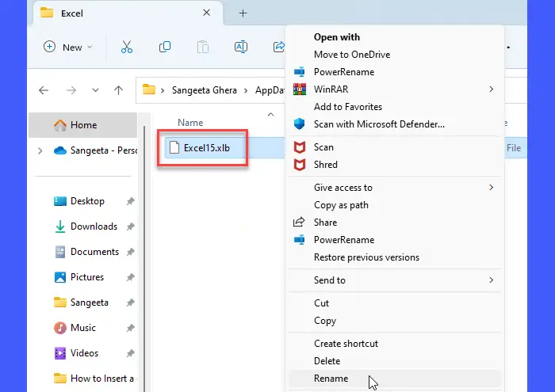Unpin Music using its pin icon
The height and width of the screenshot is (392, 555).
[131, 328]
